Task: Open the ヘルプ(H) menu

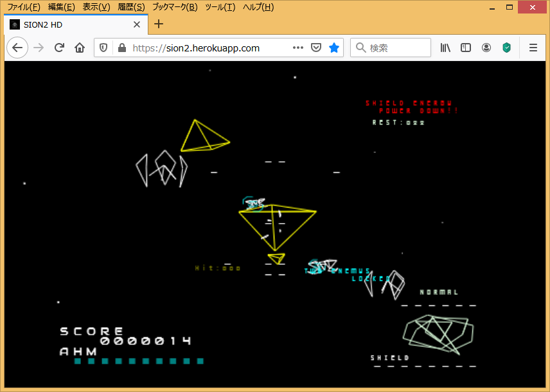Action: click(258, 7)
